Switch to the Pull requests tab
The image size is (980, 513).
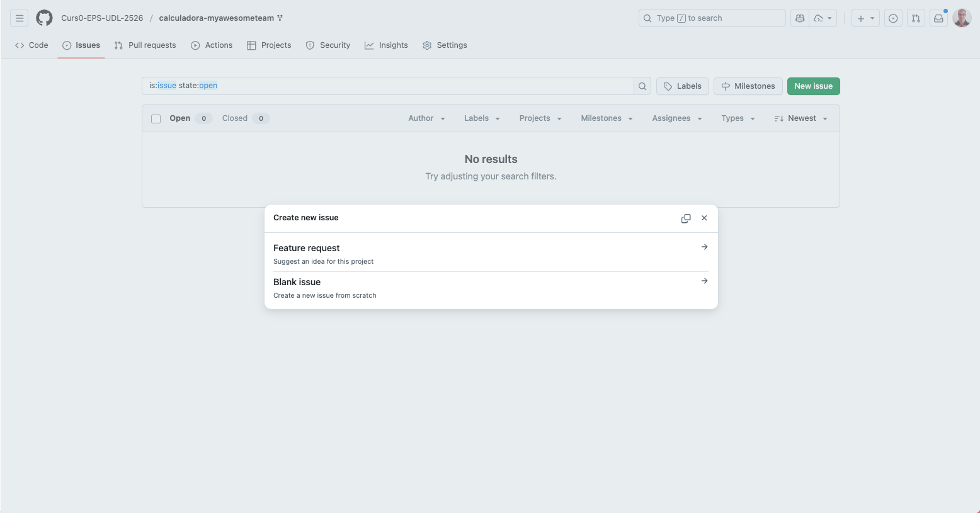(145, 45)
